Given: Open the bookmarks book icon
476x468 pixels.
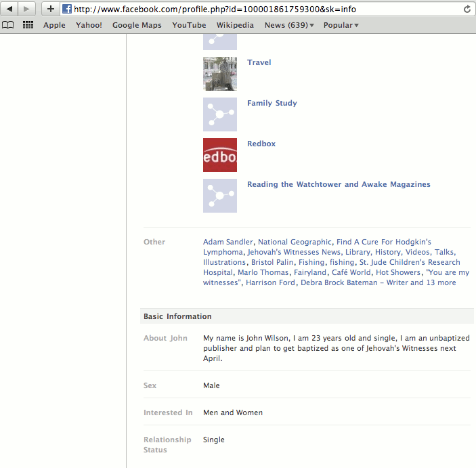Looking at the screenshot, I should tap(8, 25).
